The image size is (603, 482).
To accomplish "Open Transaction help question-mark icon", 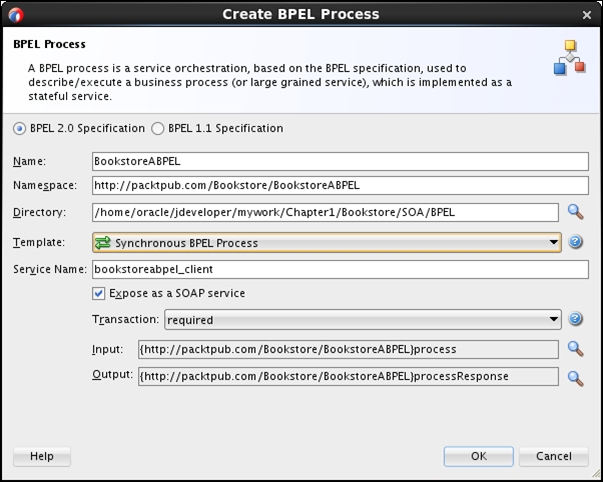I will (x=575, y=319).
